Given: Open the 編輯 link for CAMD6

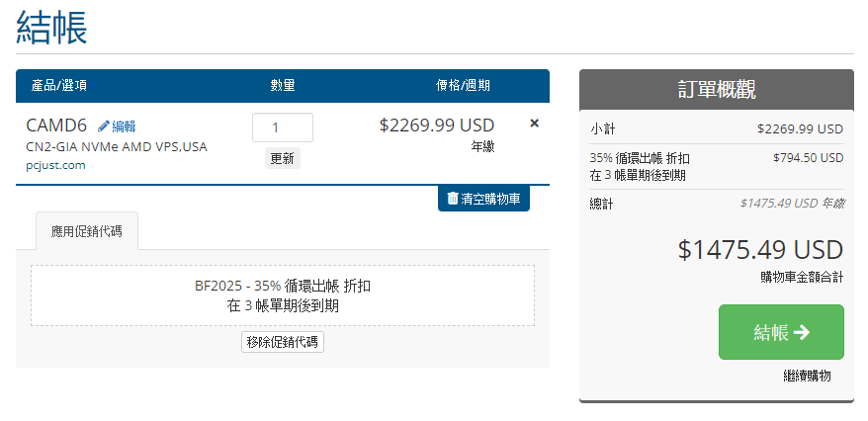Looking at the screenshot, I should coord(124,126).
